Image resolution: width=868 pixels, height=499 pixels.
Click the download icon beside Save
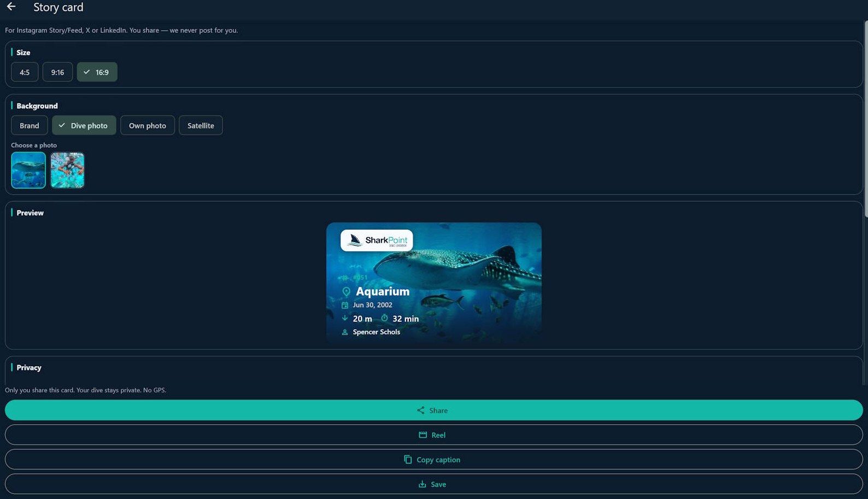tap(422, 484)
